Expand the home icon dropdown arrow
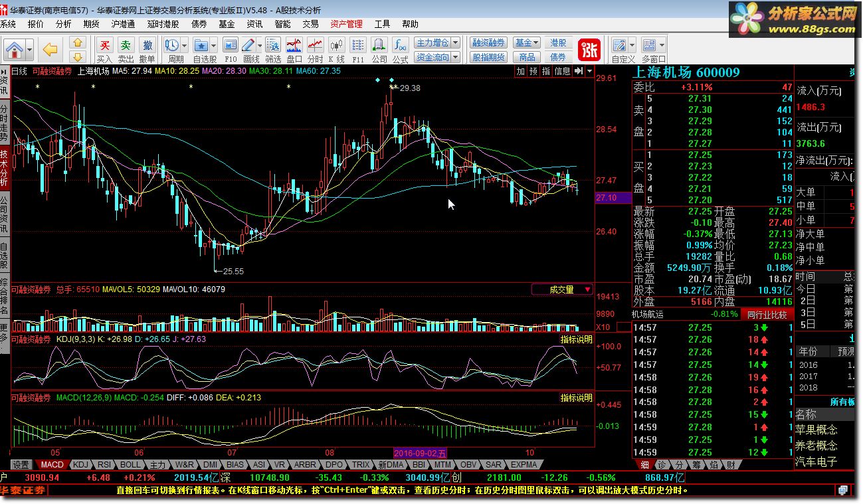The width and height of the screenshot is (863, 504). coord(29,48)
